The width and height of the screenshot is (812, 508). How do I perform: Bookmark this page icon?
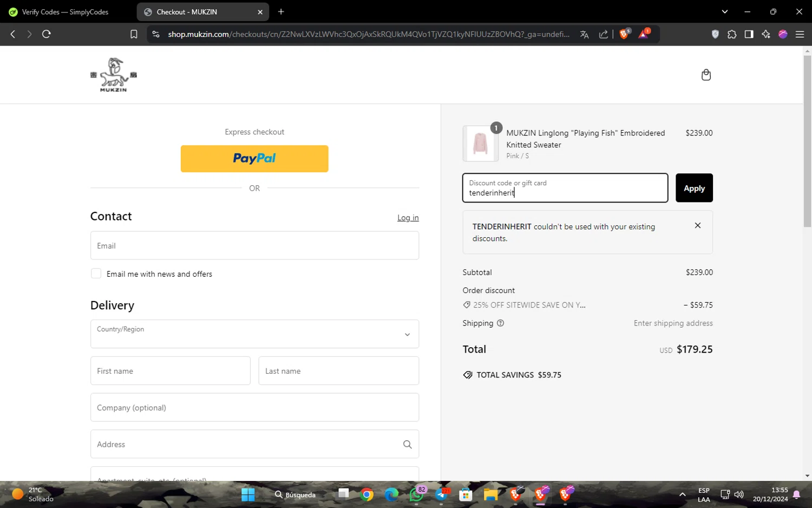134,34
